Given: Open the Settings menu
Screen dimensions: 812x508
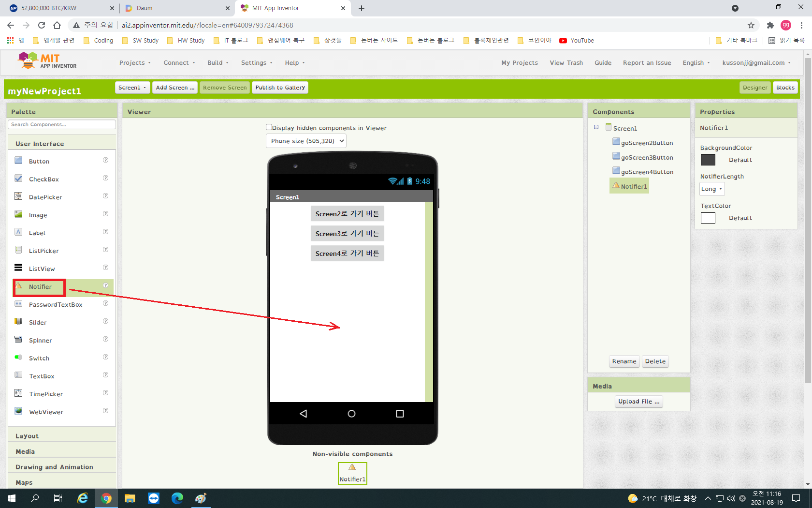Looking at the screenshot, I should tap(257, 63).
